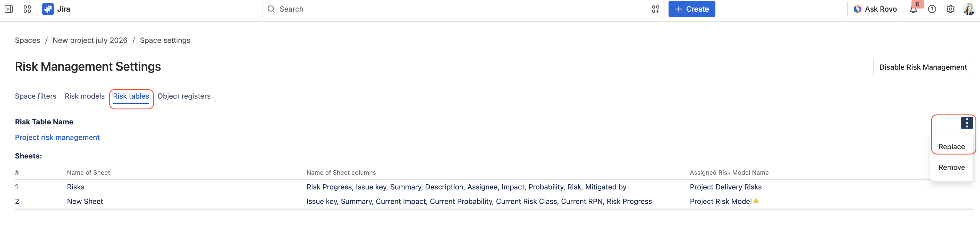Select Replace from the dropdown menu
Viewport: 980px width, 239px height.
point(951,147)
